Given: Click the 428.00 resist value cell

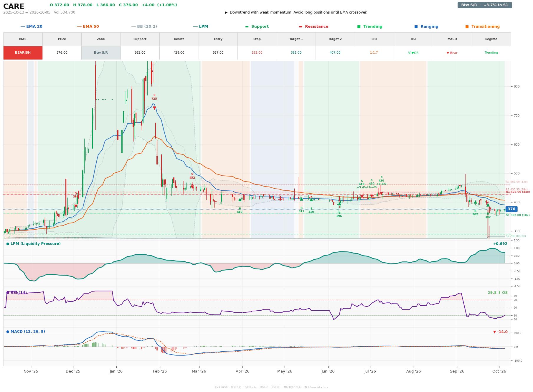Looking at the screenshot, I should (x=179, y=53).
